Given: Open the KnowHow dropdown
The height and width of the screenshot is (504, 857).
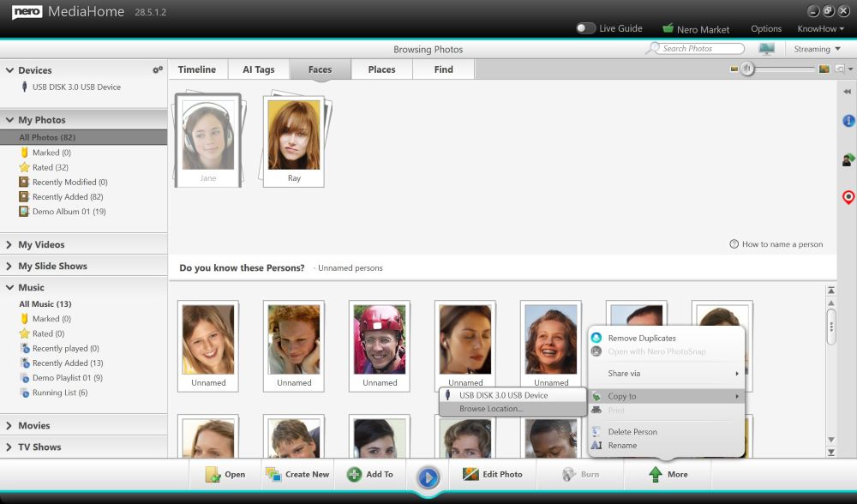Looking at the screenshot, I should (x=820, y=28).
